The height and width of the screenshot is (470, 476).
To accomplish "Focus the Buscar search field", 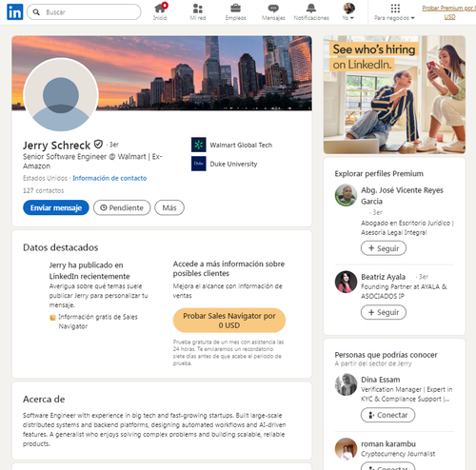I will pyautogui.click(x=84, y=12).
